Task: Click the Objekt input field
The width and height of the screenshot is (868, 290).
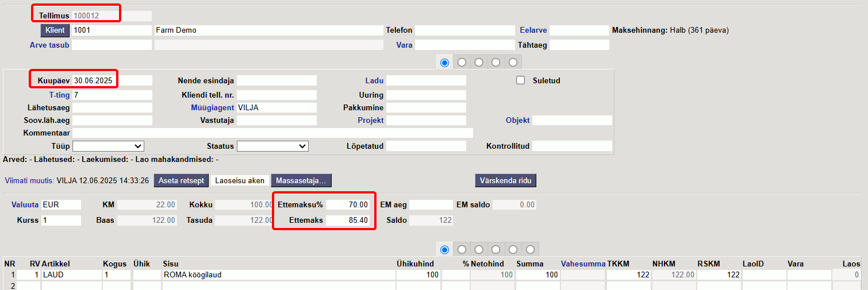Action: tap(572, 121)
